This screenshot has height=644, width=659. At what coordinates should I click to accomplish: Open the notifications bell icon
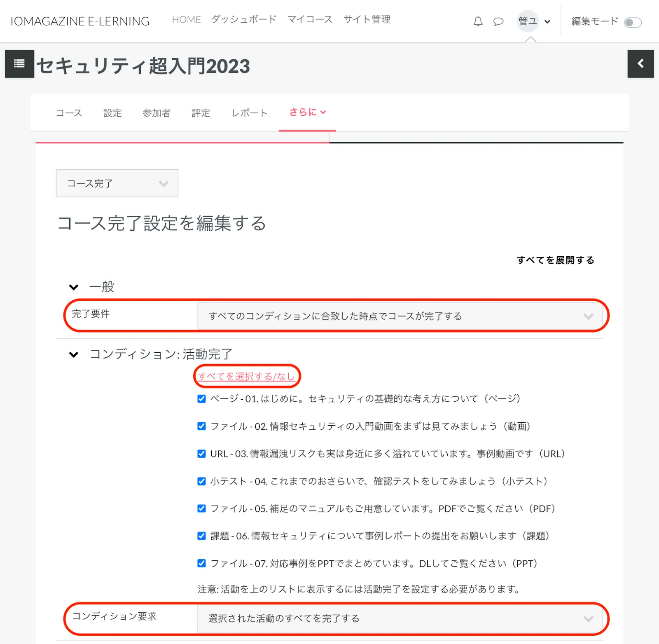click(x=478, y=21)
